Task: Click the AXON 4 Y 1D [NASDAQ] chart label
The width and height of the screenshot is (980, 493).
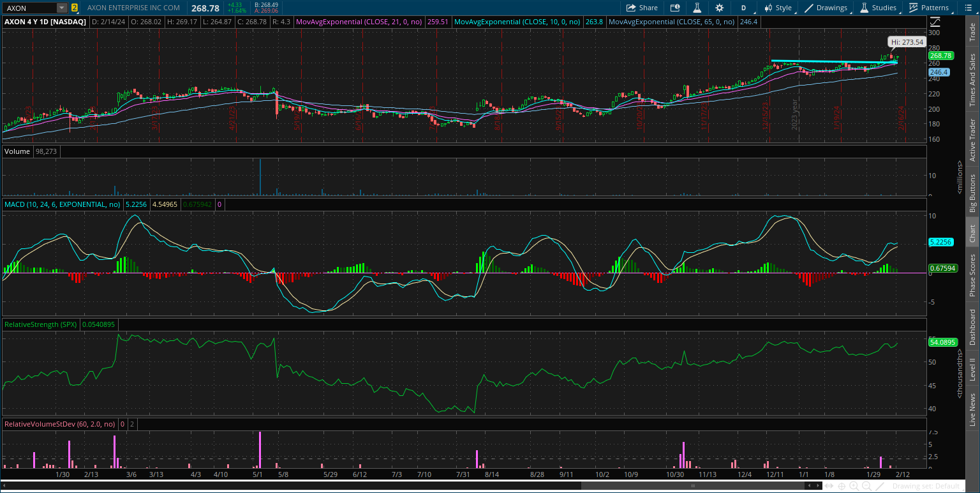Action: 45,22
